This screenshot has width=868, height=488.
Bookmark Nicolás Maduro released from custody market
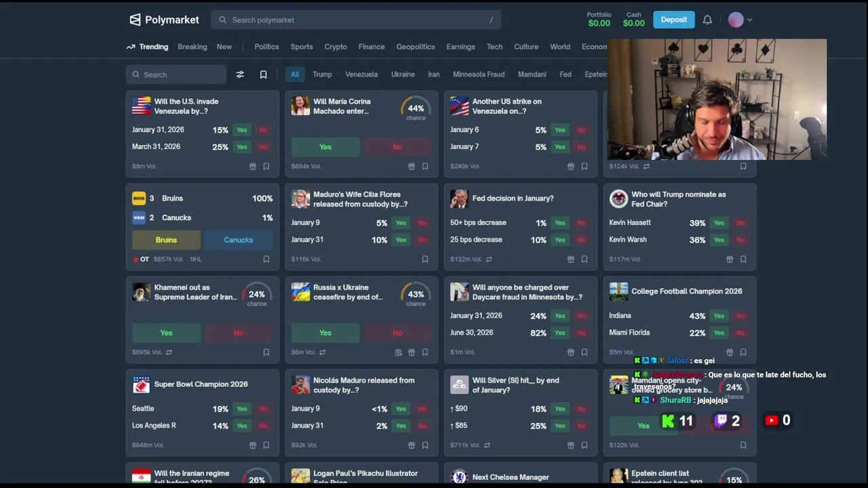(x=425, y=445)
